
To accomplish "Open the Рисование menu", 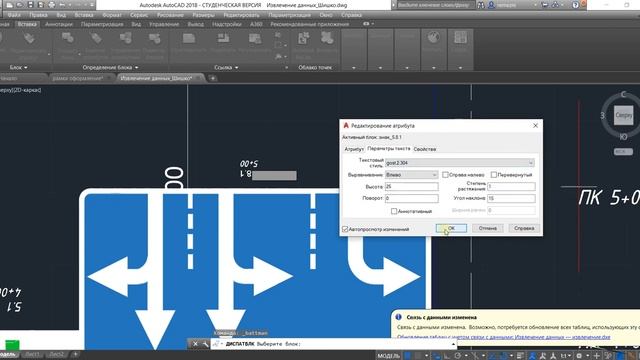I will click(x=170, y=15).
